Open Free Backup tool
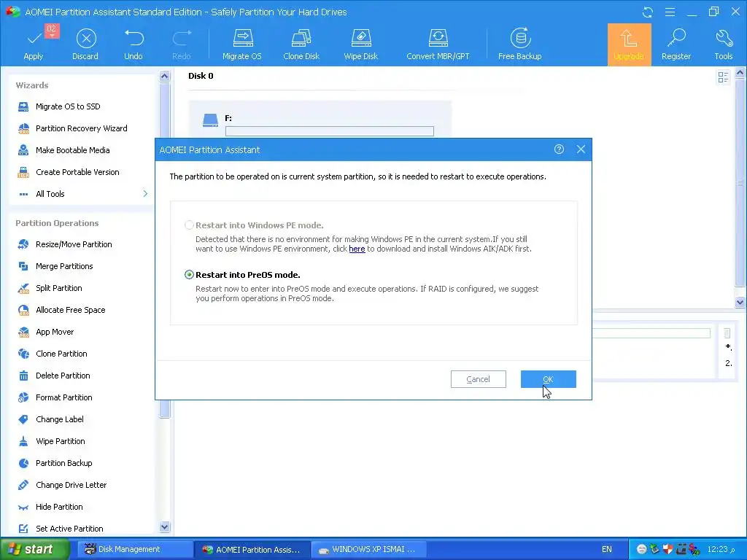The height and width of the screenshot is (560, 747). point(519,44)
